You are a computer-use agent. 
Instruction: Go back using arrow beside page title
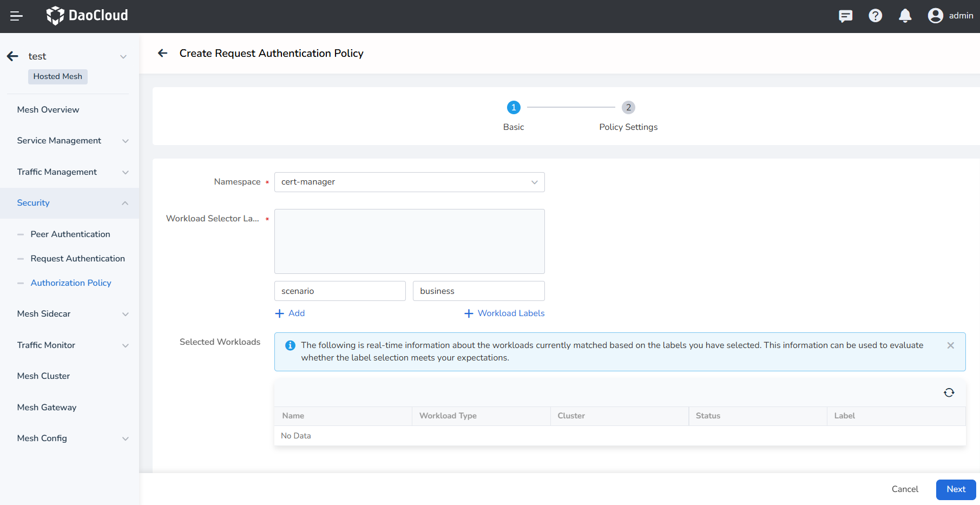pyautogui.click(x=162, y=53)
